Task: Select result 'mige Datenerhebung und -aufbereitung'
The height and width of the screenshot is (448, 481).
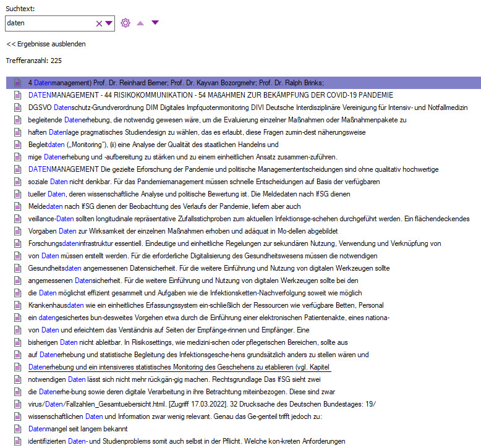Action: tap(183, 157)
